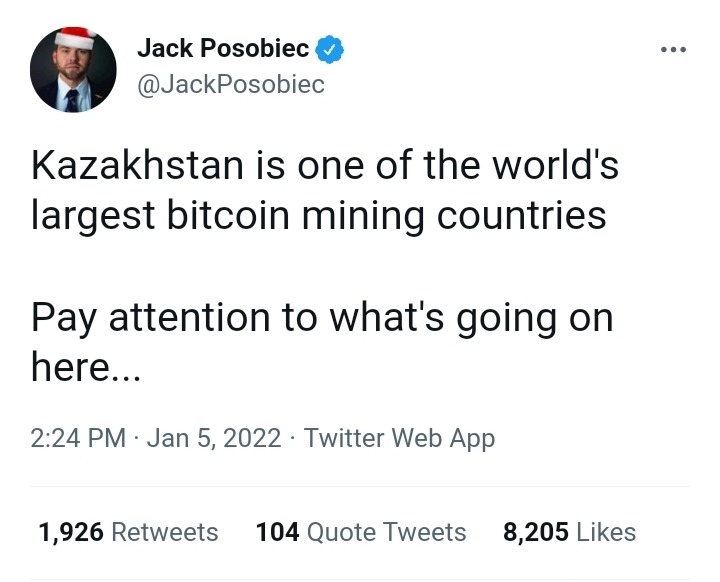Click the blue verified badge
Screen dimensions: 720x582
[331, 47]
